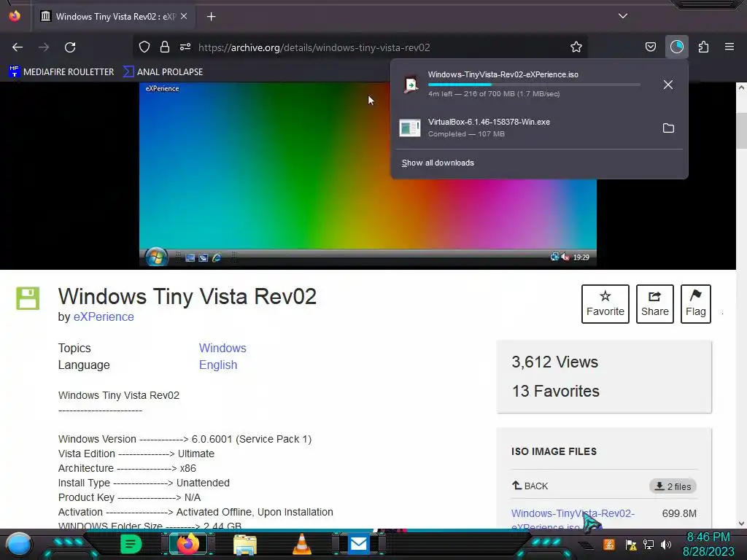Viewport: 747px width, 560px height.
Task: Click page scrollbar down arrow
Action: pos(741,524)
